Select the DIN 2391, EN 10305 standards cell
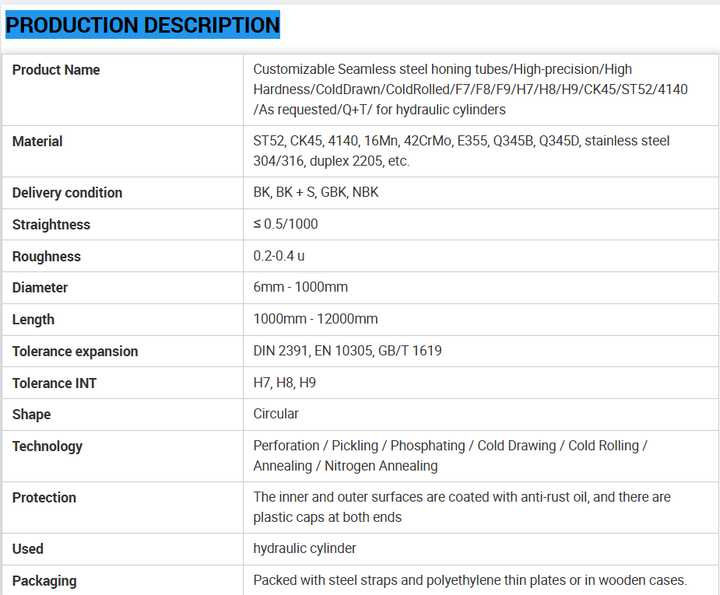Image resolution: width=720 pixels, height=595 pixels. point(347,351)
